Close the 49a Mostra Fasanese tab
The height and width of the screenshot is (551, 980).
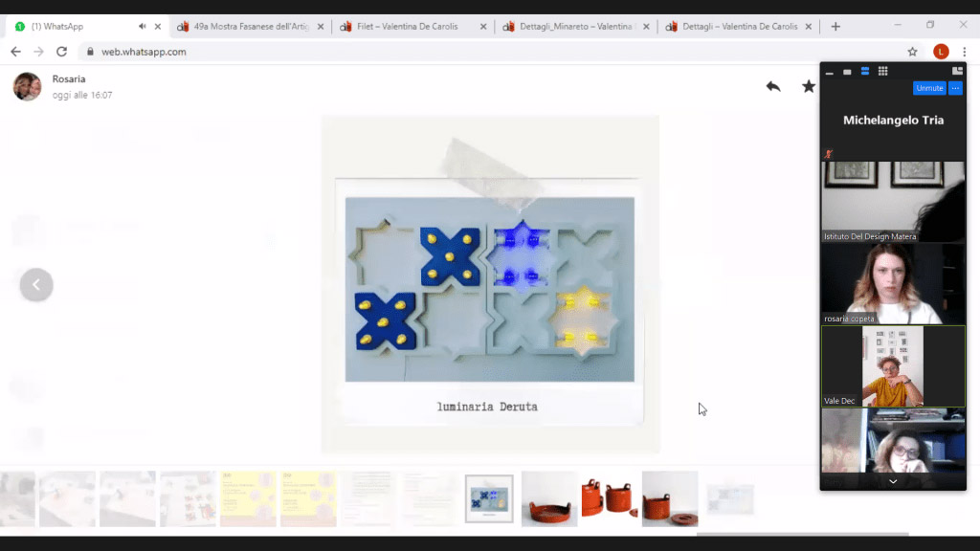pos(321,26)
